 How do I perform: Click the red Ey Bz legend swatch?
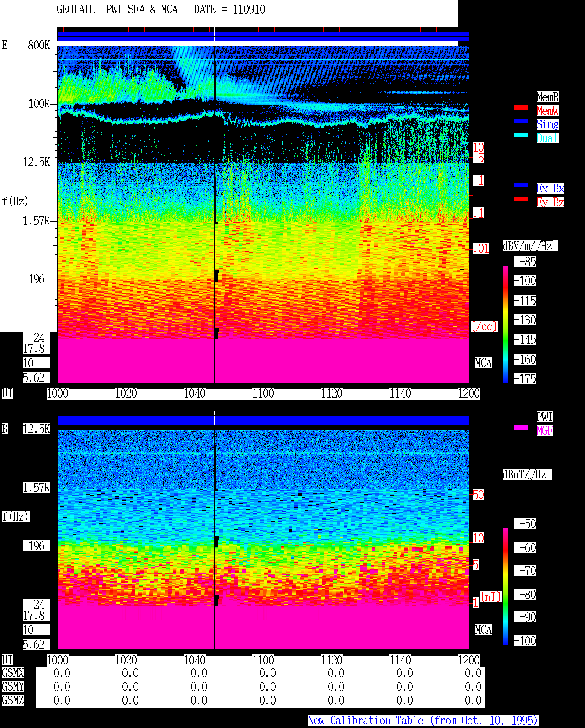click(x=521, y=199)
